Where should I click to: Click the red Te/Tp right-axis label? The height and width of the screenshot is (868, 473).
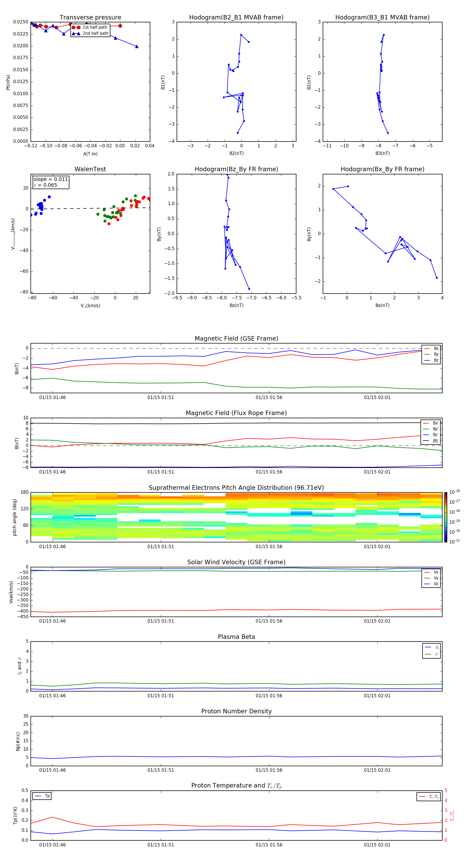point(453,815)
